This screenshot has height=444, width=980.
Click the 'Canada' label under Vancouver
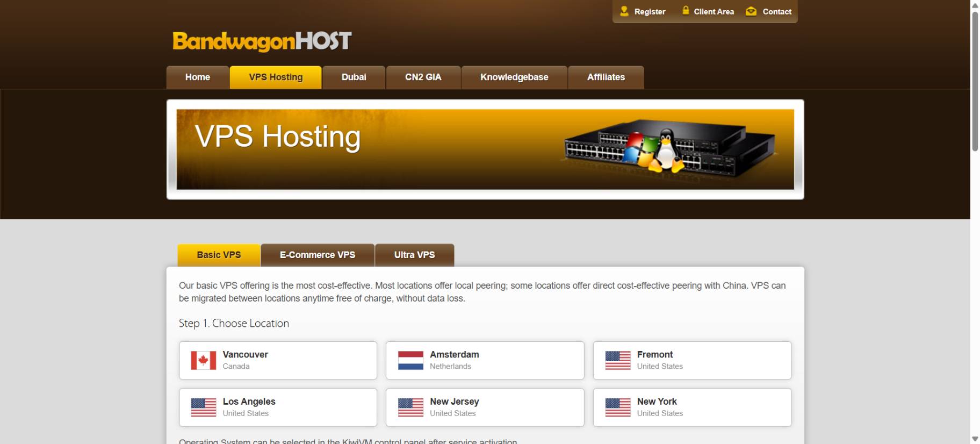coord(236,366)
